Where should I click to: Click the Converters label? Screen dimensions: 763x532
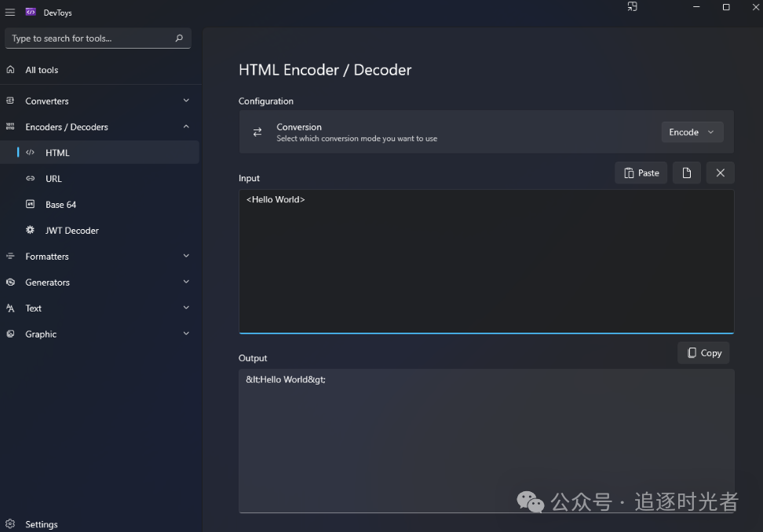[x=47, y=101]
